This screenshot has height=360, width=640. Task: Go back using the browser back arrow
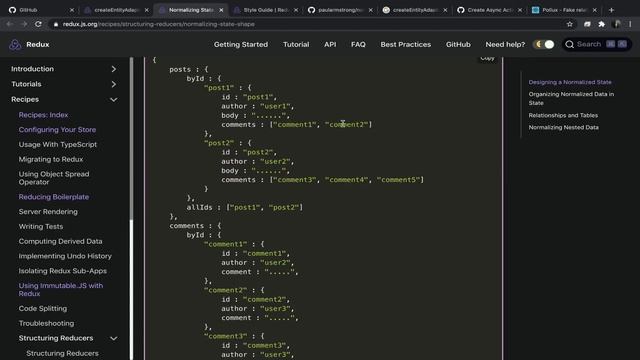click(9, 24)
